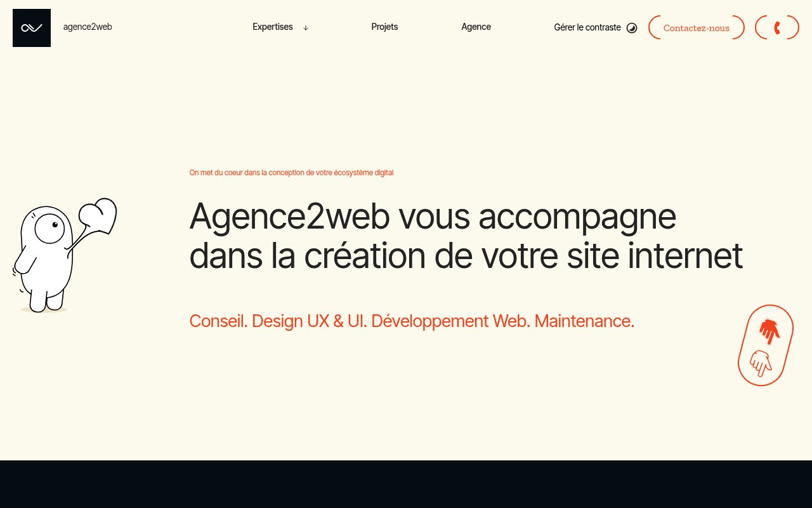Open the agence2web home link text
The height and width of the screenshot is (508, 812).
[x=88, y=27]
